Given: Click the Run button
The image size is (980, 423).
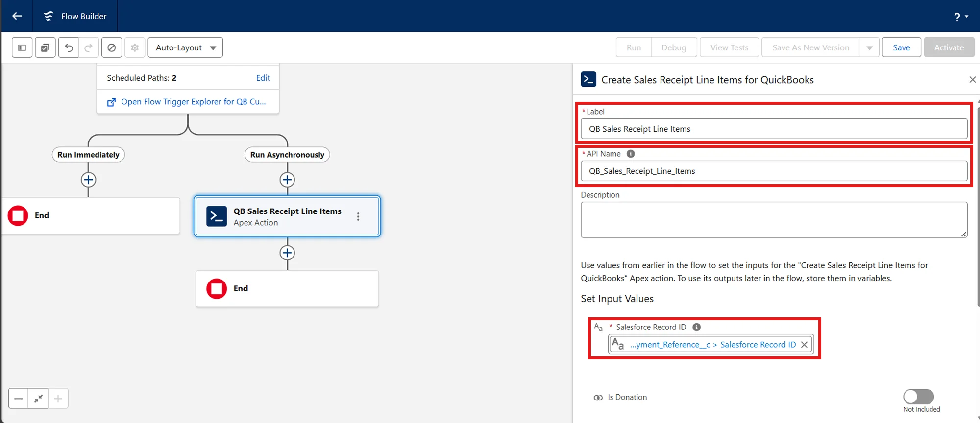Looking at the screenshot, I should tap(634, 47).
